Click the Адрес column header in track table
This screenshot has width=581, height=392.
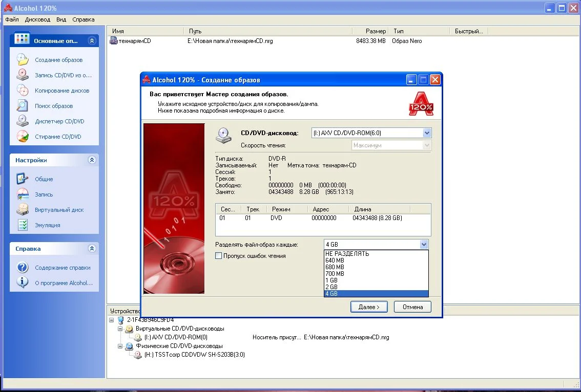(328, 209)
